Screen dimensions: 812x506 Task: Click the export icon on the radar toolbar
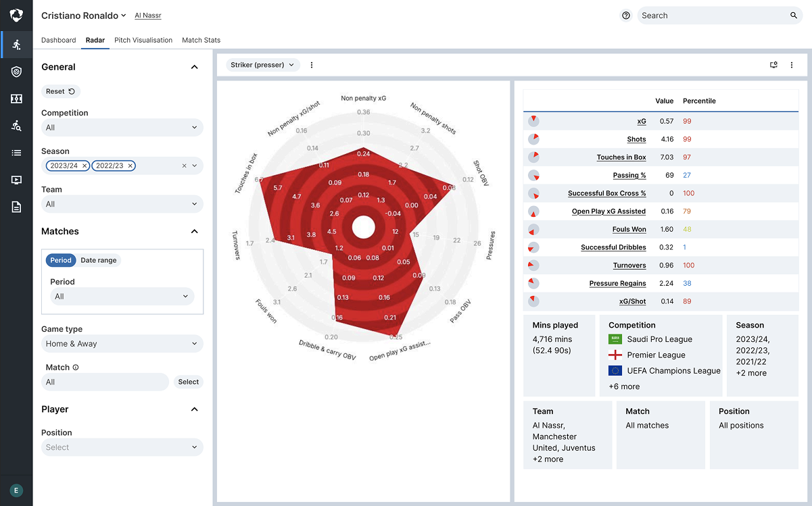[773, 65]
